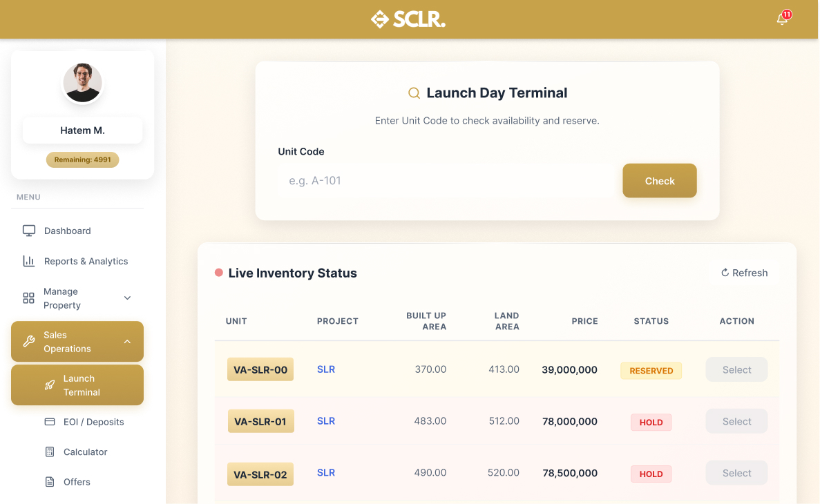820x504 pixels.
Task: Click the Offers document icon
Action: (50, 482)
